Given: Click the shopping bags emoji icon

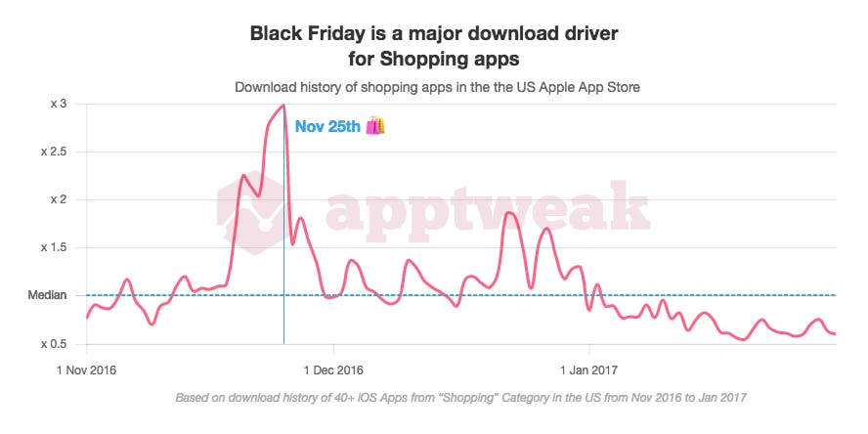Looking at the screenshot, I should click(375, 126).
